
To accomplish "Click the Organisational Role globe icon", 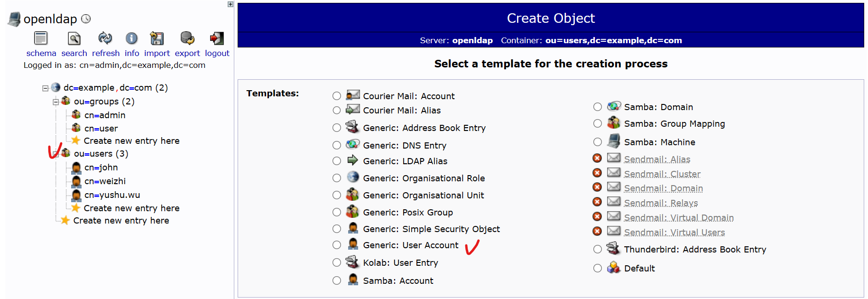I will point(353,177).
